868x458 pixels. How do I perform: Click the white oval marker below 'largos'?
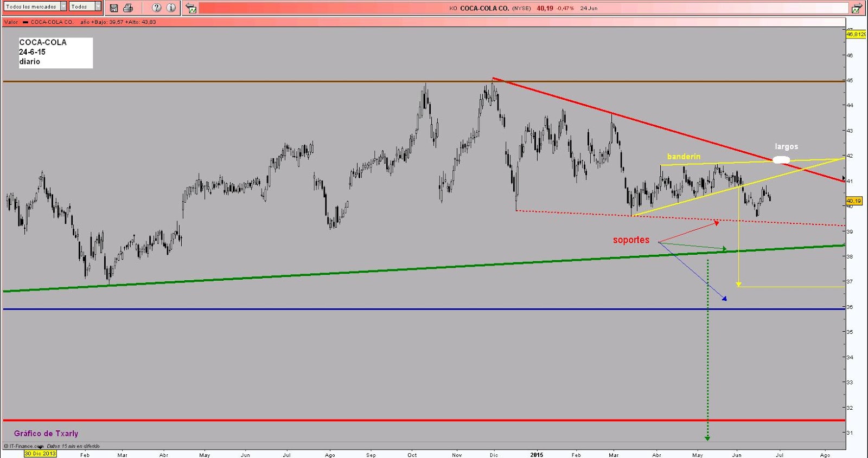point(781,159)
